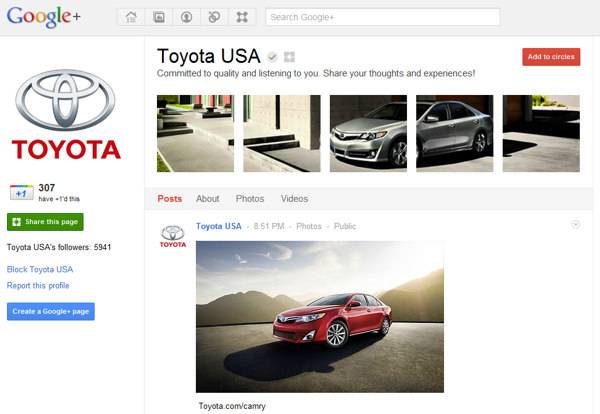Click the small Toyota avatar on the post

click(x=173, y=236)
